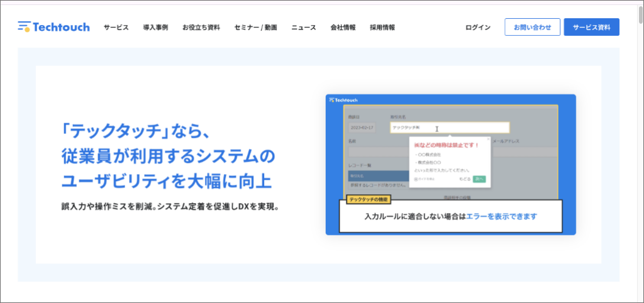The height and width of the screenshot is (303, 644).
Task: Click the ㈱などの略称は禁止です！ warning text
Action: (447, 145)
